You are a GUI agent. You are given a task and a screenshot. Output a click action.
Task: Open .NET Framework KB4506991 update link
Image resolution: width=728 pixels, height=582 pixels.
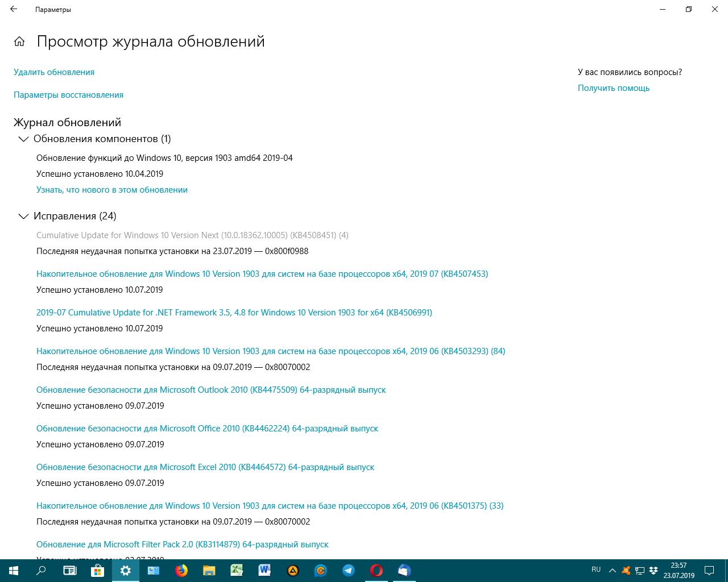[x=234, y=313]
